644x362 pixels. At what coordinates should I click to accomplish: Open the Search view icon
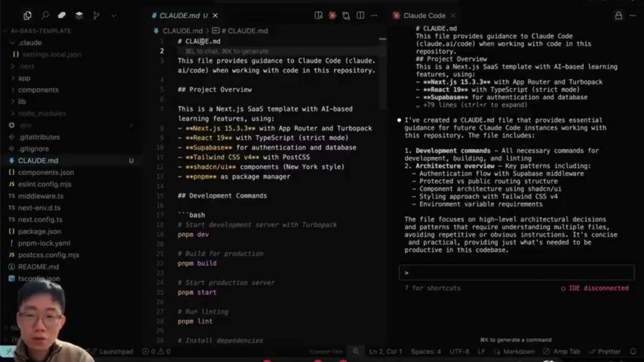pyautogui.click(x=45, y=16)
